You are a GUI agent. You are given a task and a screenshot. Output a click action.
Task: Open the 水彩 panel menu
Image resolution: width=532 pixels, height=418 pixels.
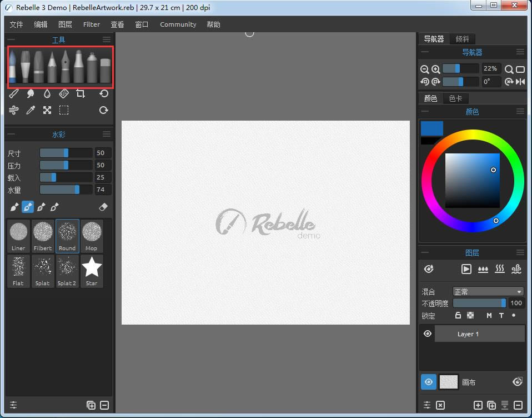(107, 134)
